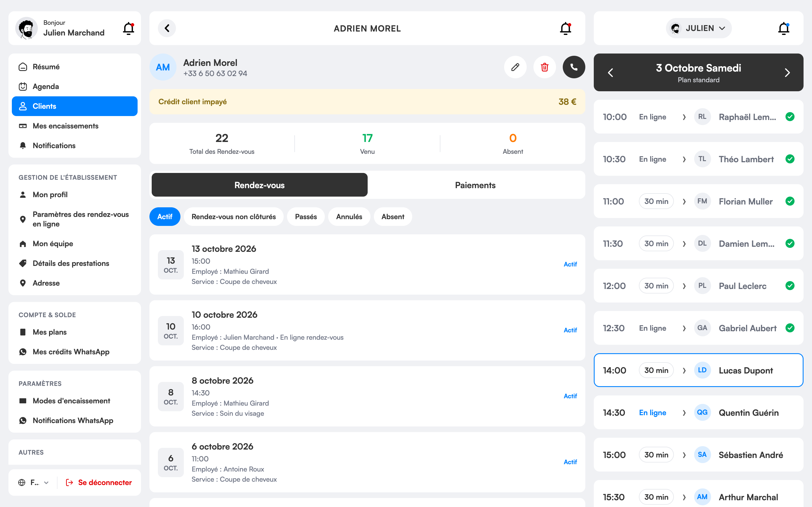Open the 14:00 Lucas Dupont appointment slot
Screen dimensions: 812x507
(x=698, y=370)
